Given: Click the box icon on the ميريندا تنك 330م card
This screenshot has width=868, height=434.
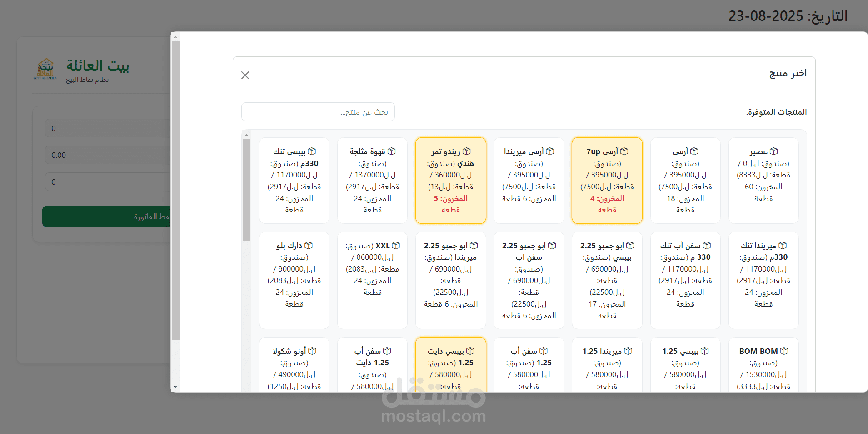Looking at the screenshot, I should pos(783,246).
